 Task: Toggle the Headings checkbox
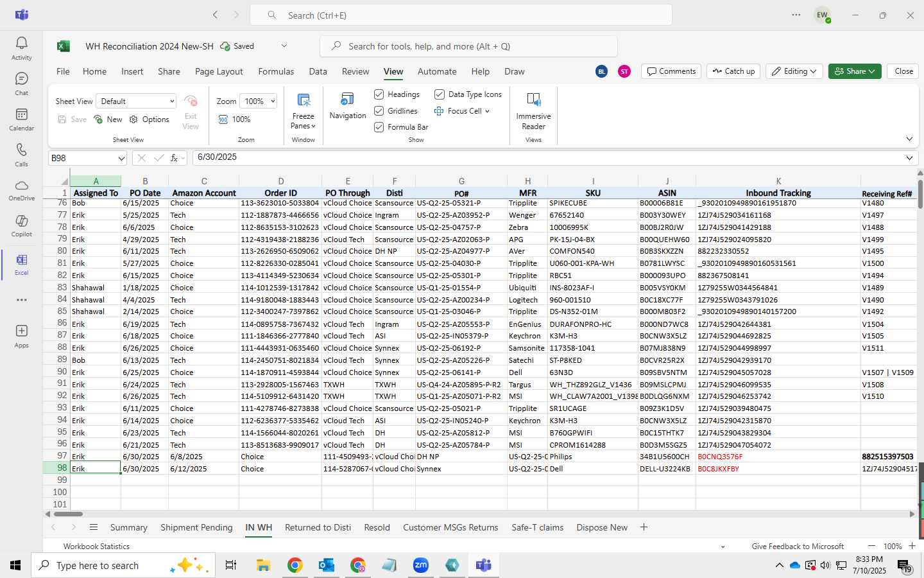click(379, 94)
